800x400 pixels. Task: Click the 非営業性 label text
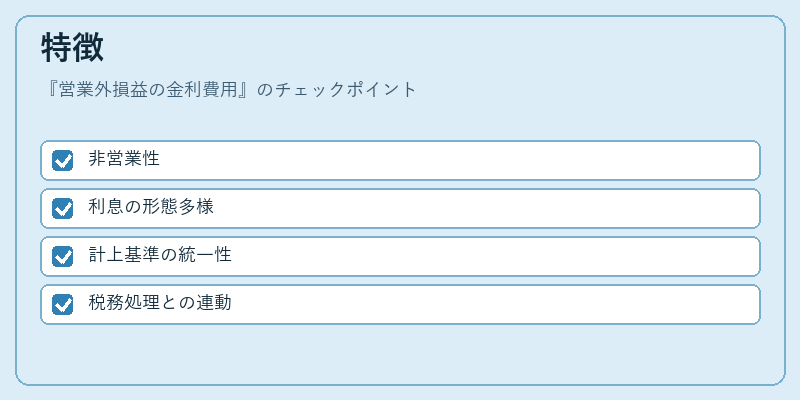[x=124, y=159]
